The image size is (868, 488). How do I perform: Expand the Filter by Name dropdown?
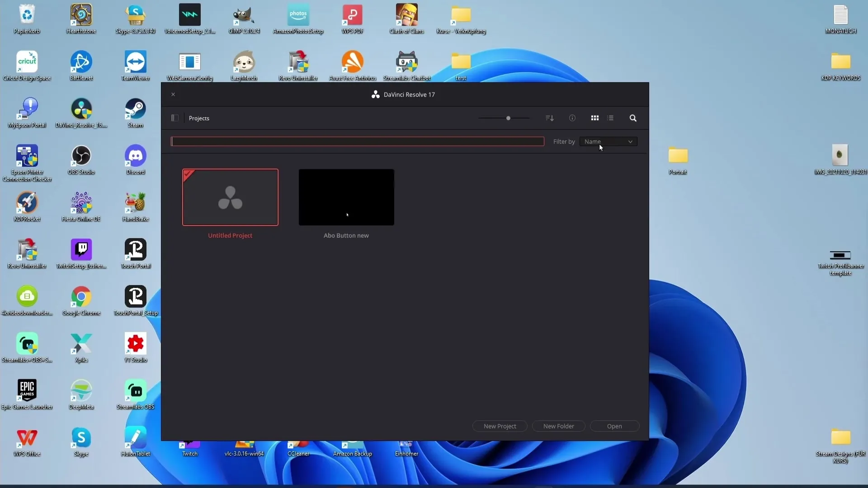(607, 141)
